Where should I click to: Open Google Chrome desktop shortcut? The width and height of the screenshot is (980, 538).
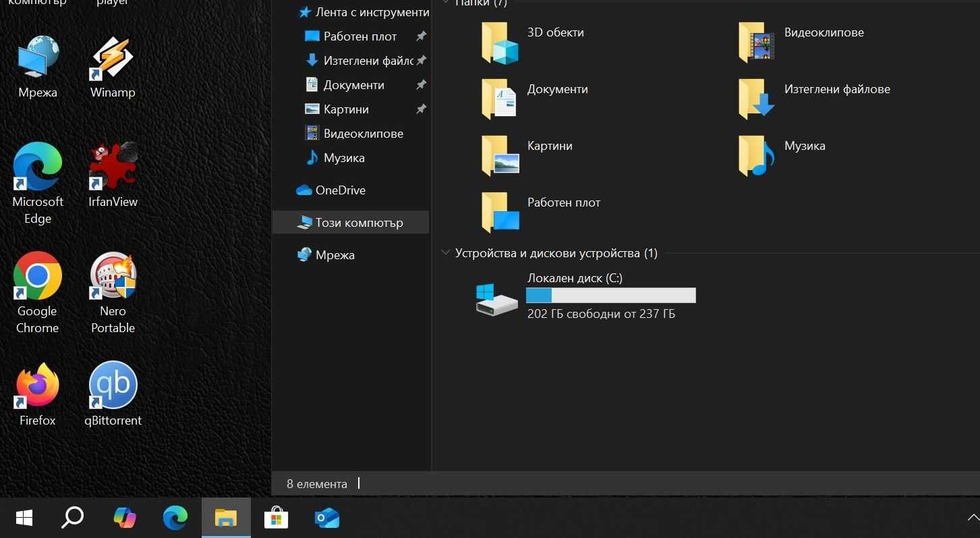point(38,293)
